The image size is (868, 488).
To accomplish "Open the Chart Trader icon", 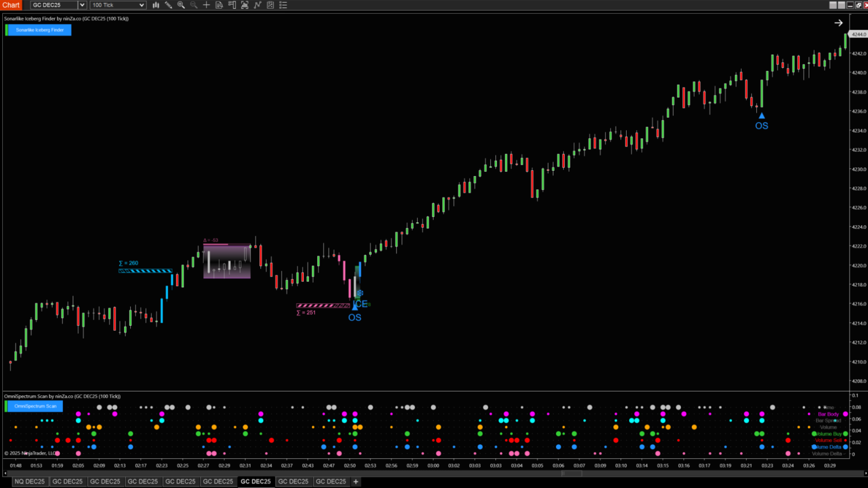I will (232, 5).
